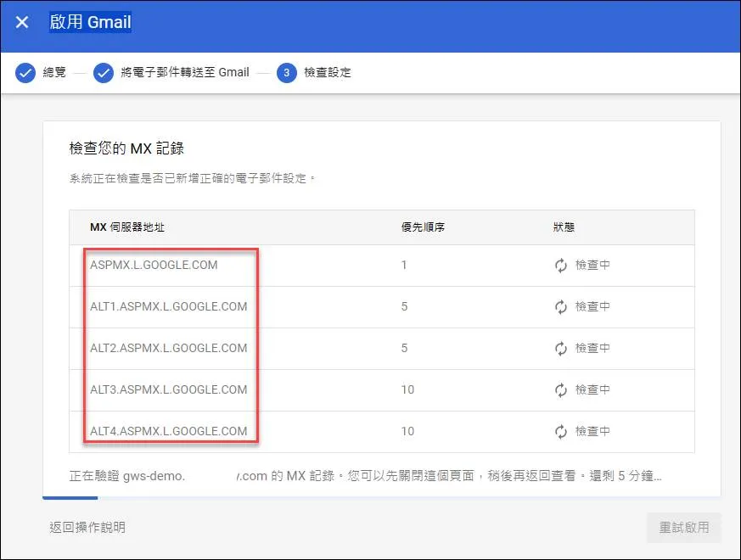Click the 總覽 step checkmark icon
This screenshot has width=741, height=560.
click(x=25, y=73)
